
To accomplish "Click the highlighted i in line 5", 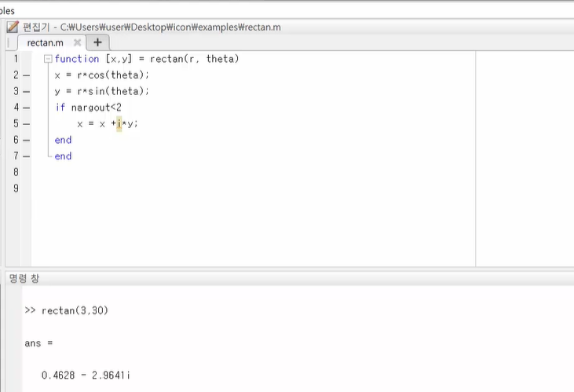I will (x=119, y=124).
